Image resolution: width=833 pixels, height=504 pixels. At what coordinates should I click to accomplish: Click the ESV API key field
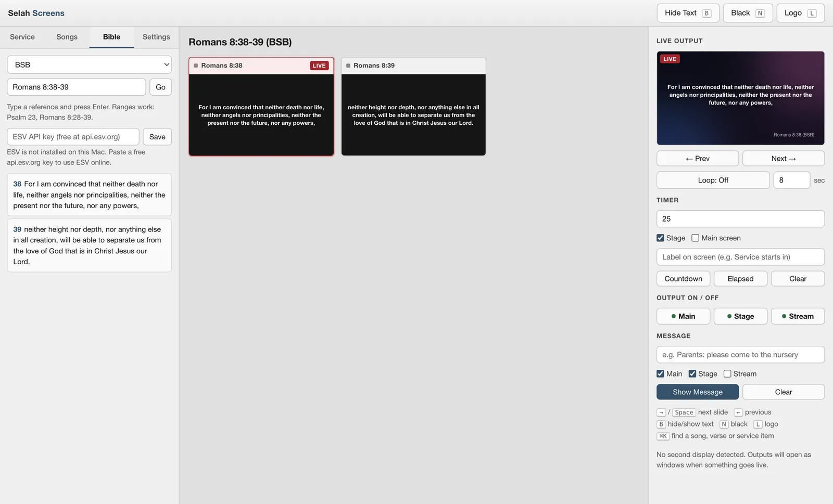pos(73,137)
